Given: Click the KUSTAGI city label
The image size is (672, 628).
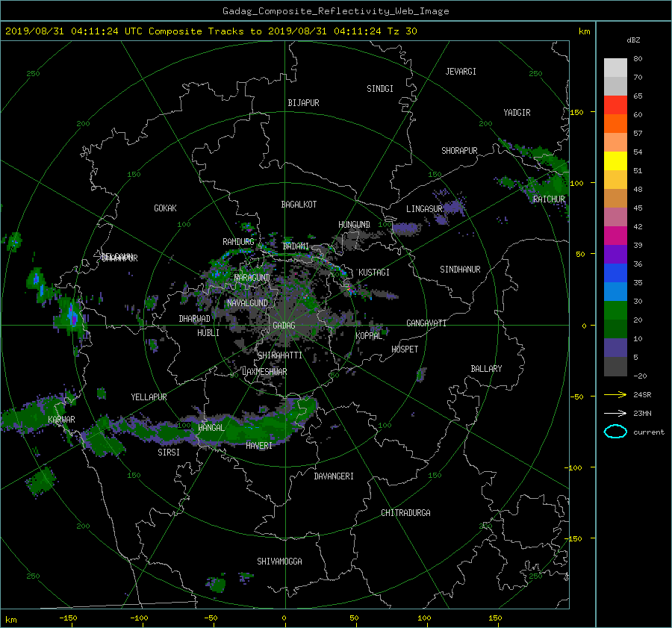Looking at the screenshot, I should [374, 273].
